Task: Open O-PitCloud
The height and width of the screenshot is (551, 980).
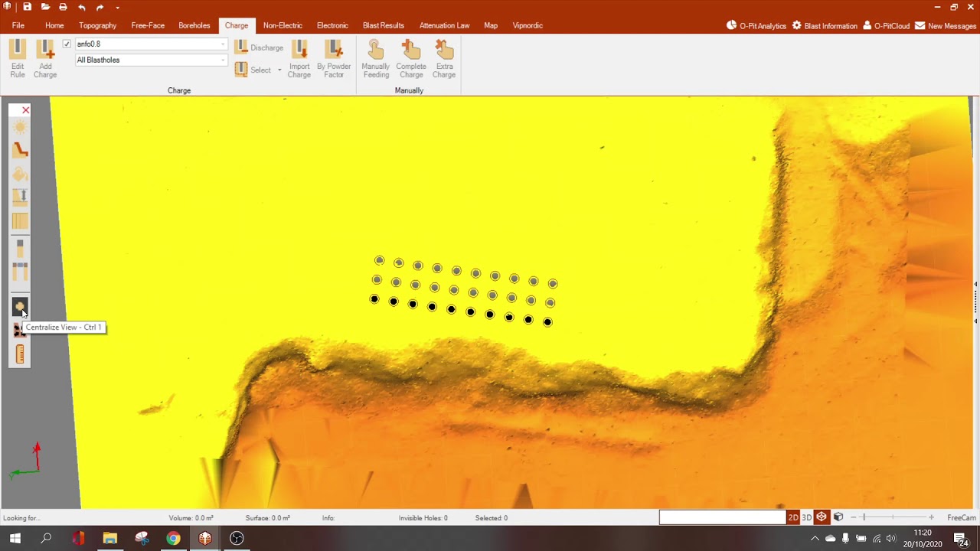Action: tap(887, 26)
